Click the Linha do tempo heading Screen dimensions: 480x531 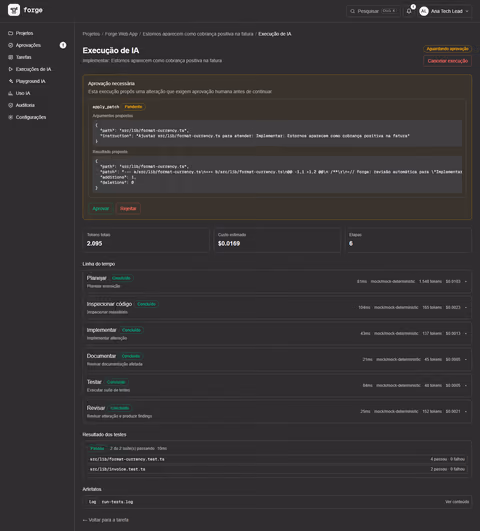[x=99, y=264]
